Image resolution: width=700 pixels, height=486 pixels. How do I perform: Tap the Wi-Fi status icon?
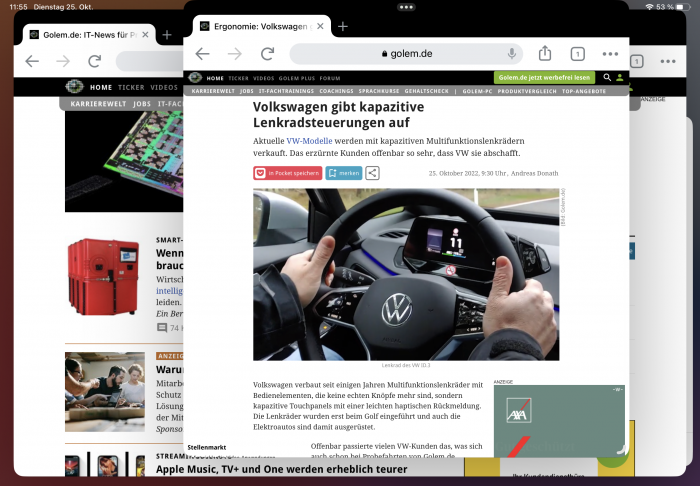click(x=649, y=7)
